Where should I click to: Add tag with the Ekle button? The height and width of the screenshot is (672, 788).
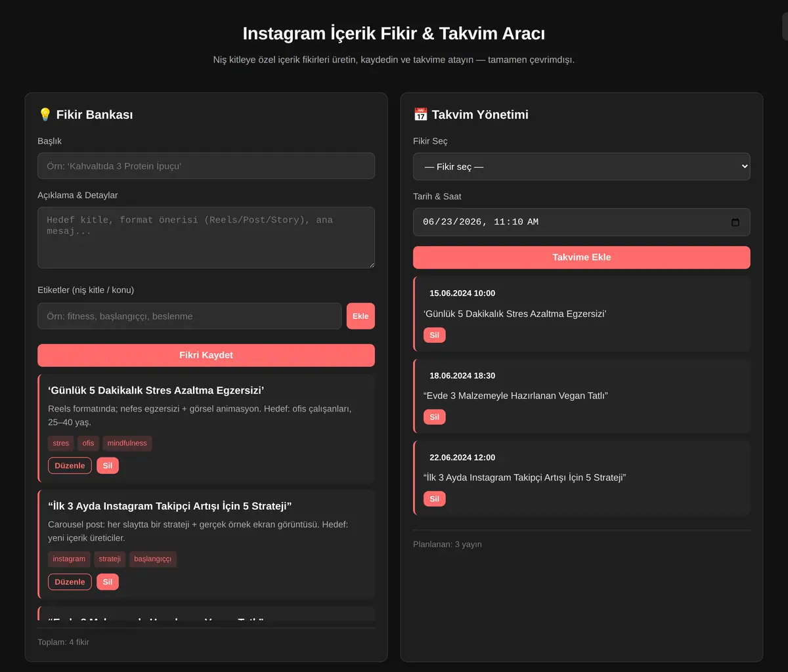361,316
